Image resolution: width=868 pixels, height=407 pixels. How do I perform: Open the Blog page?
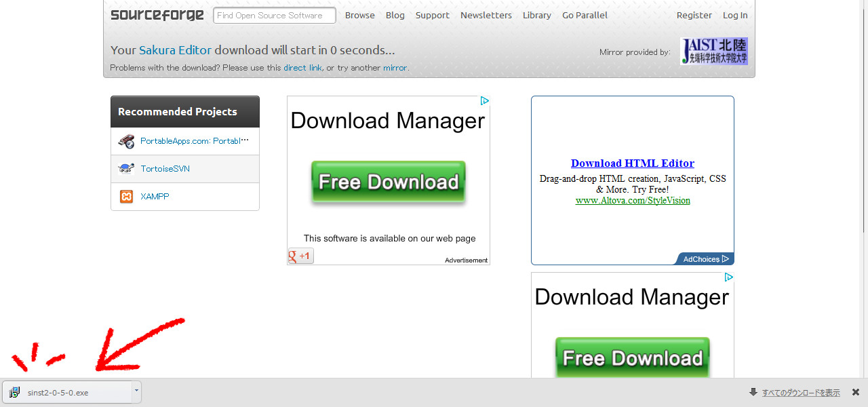point(395,15)
